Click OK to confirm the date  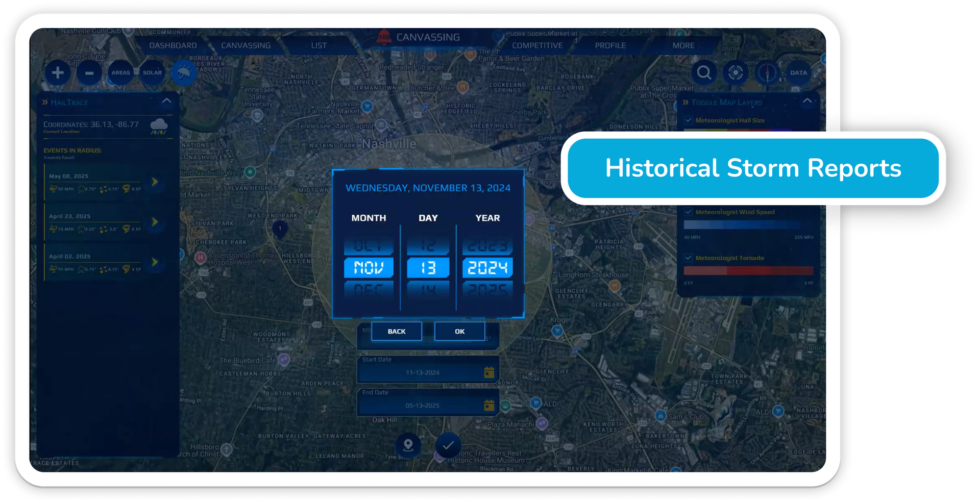(459, 331)
